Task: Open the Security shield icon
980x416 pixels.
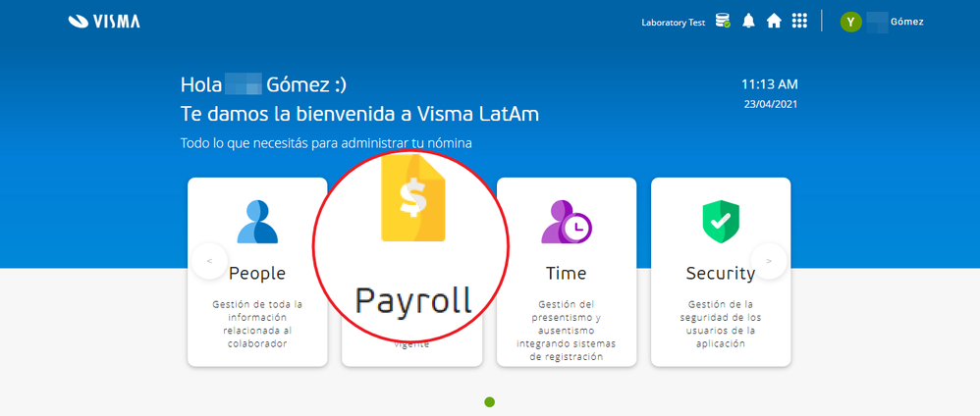Action: [x=721, y=222]
